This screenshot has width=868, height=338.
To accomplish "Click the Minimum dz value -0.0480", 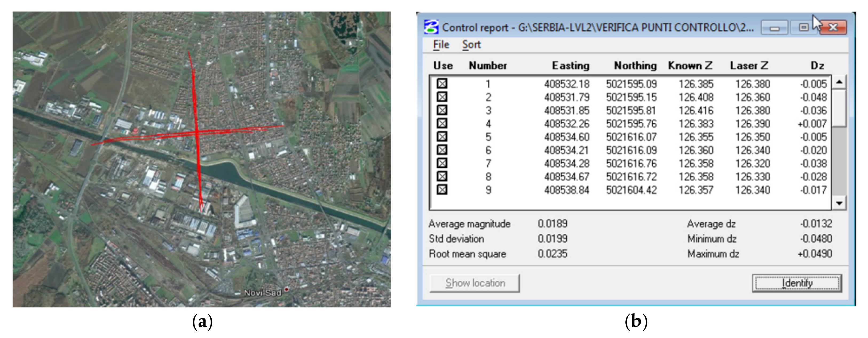I will 816,239.
